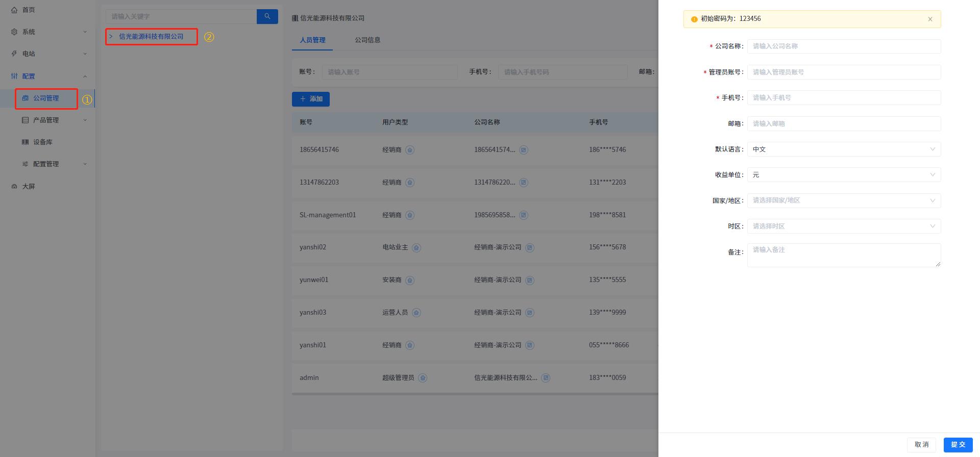Click the search magnifier button
The height and width of the screenshot is (457, 980).
coord(267,16)
